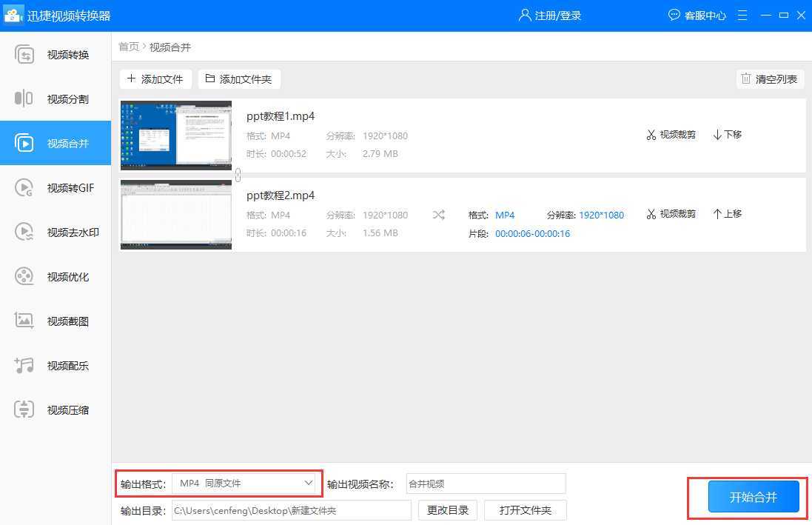Select the 视频合并 sidebar item
812x525 pixels.
coord(56,143)
